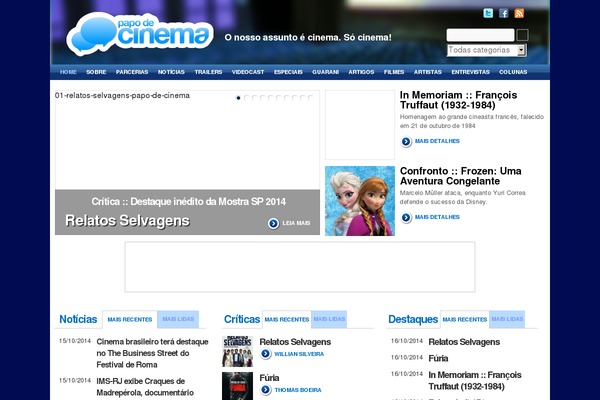The image size is (600, 400).
Task: Open Relatos Selvagens entry in Destaques
Action: coord(464,342)
